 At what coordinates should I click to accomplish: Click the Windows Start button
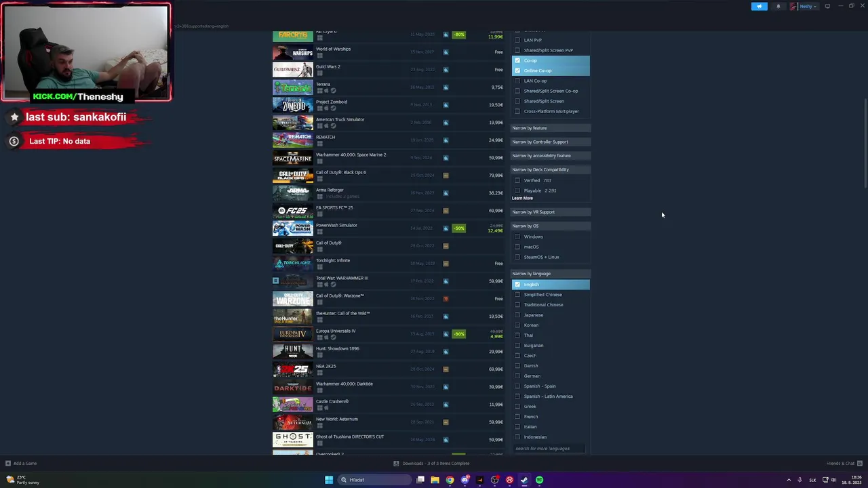click(x=329, y=480)
